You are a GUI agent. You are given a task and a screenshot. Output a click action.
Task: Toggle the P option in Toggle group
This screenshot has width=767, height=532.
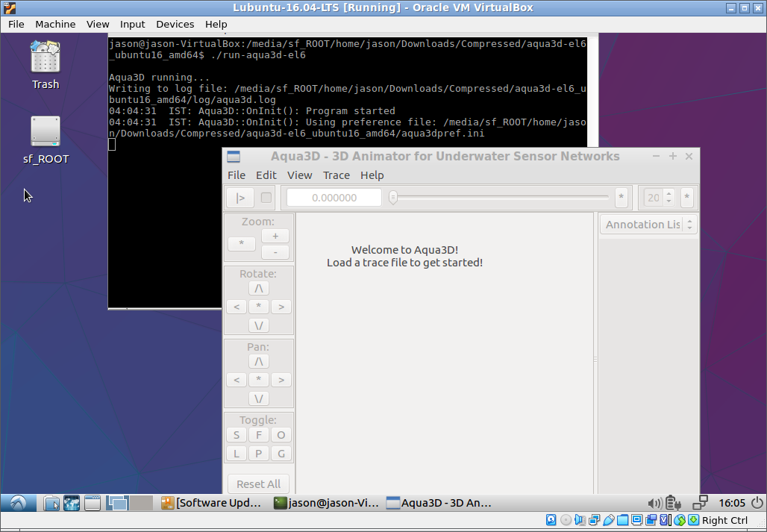coord(259,453)
